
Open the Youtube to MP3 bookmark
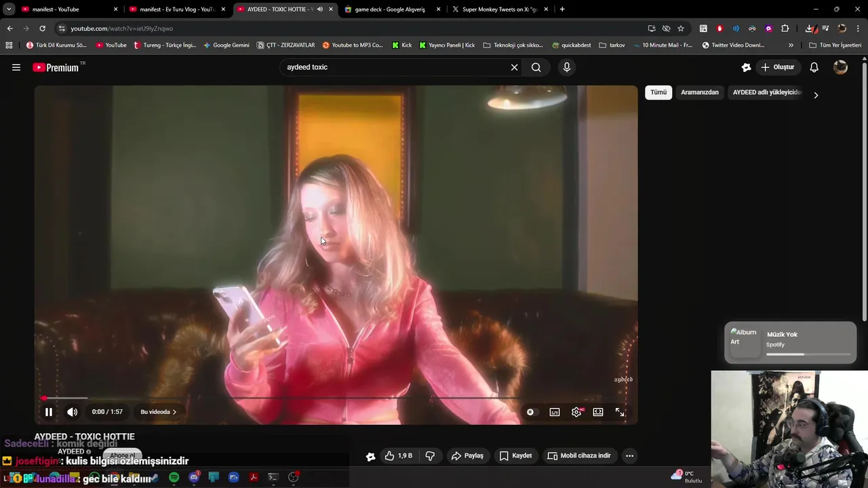coord(353,45)
